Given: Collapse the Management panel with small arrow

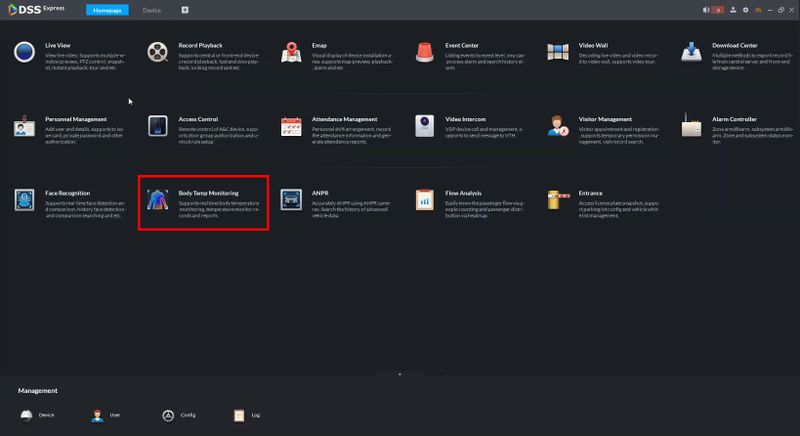Looking at the screenshot, I should pos(399,374).
